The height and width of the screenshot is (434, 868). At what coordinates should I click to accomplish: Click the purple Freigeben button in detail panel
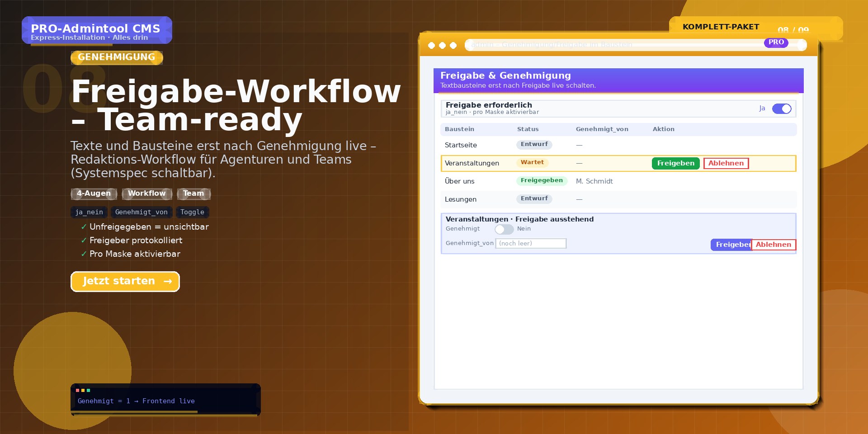point(731,245)
